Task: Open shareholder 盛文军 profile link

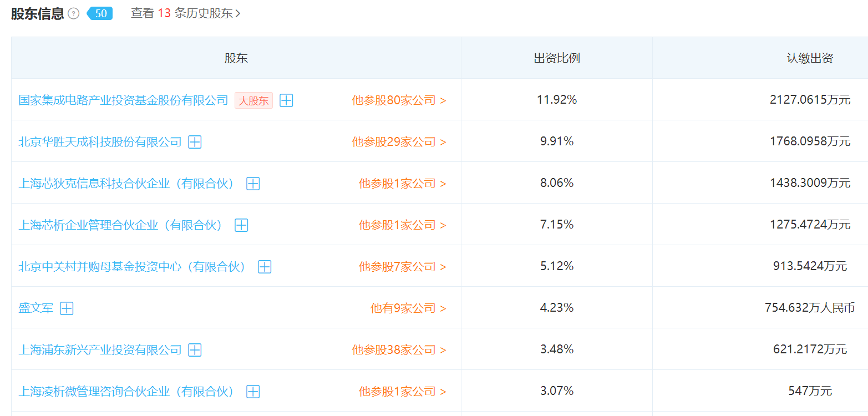Action: point(36,308)
